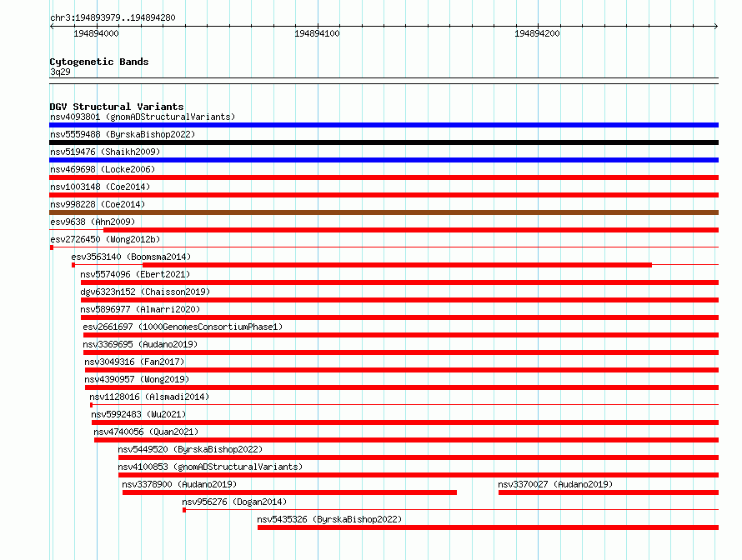Open variant nsv5559488 (ByrskaBishop2022) label
Screen dimensions: 742x560
pyautogui.click(x=123, y=134)
